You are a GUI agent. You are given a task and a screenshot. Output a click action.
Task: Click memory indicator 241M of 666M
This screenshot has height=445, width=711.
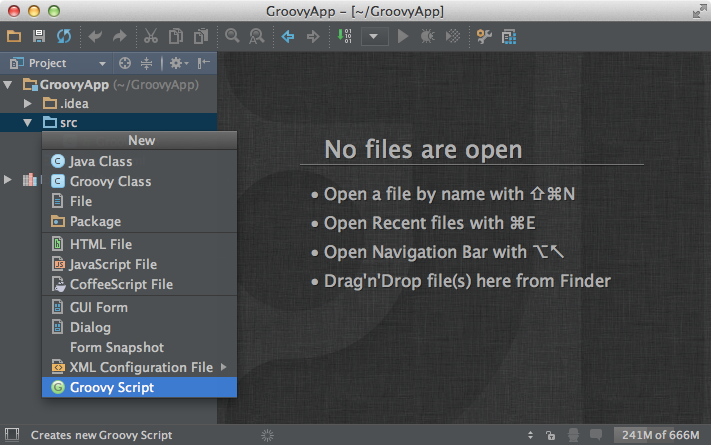[660, 435]
